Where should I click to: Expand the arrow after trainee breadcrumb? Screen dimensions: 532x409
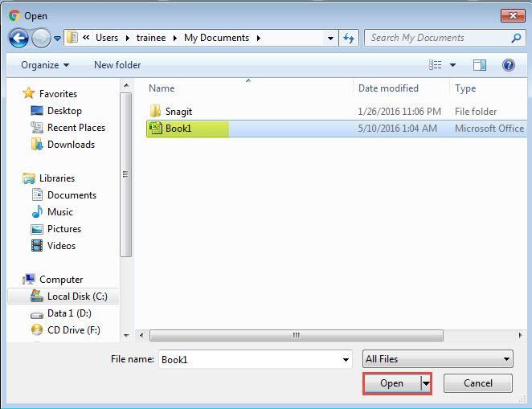point(175,38)
